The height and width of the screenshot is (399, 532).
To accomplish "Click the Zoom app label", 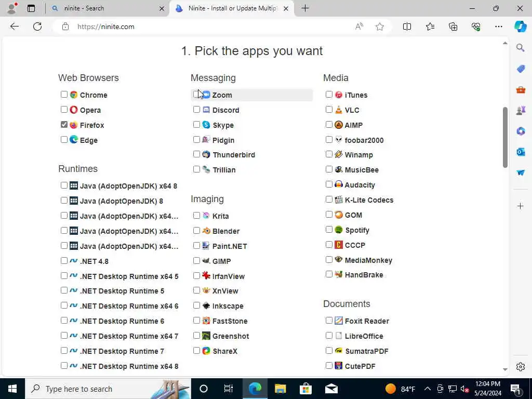I will pos(222,95).
